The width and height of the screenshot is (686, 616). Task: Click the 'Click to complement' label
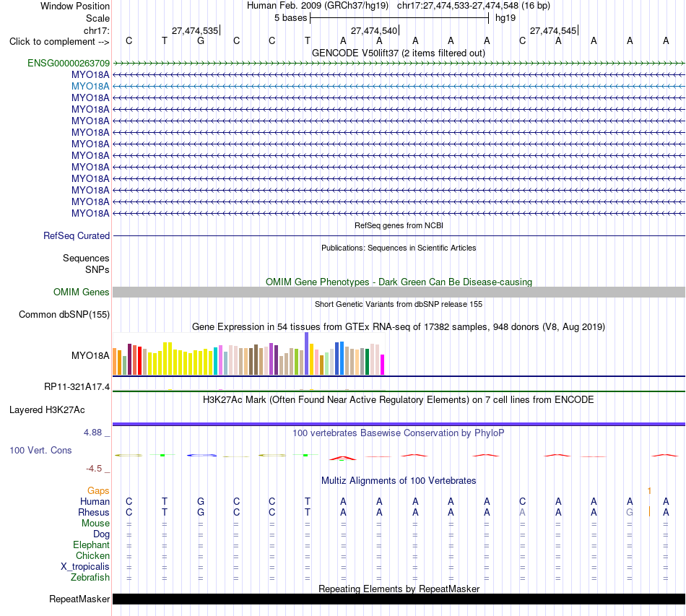[59, 42]
